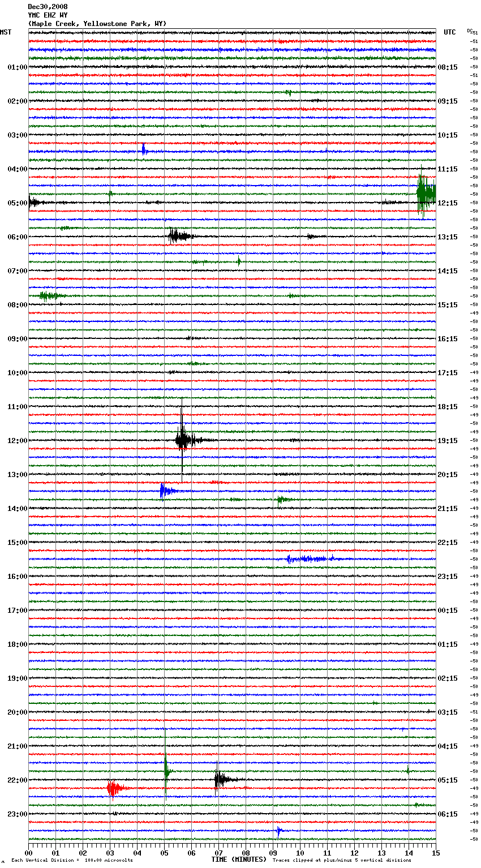Click the long blue tremor below 15:00 MST
Image resolution: width=481 pixels, height=868 pixels.
click(310, 559)
